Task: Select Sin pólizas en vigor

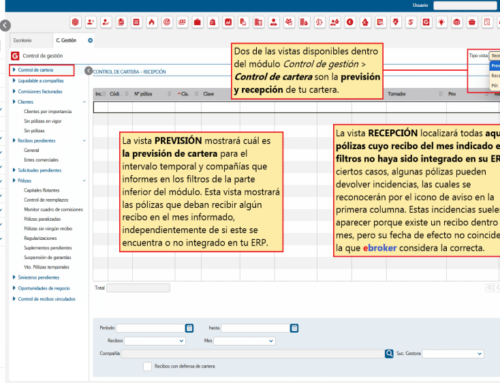Action: 43,121
